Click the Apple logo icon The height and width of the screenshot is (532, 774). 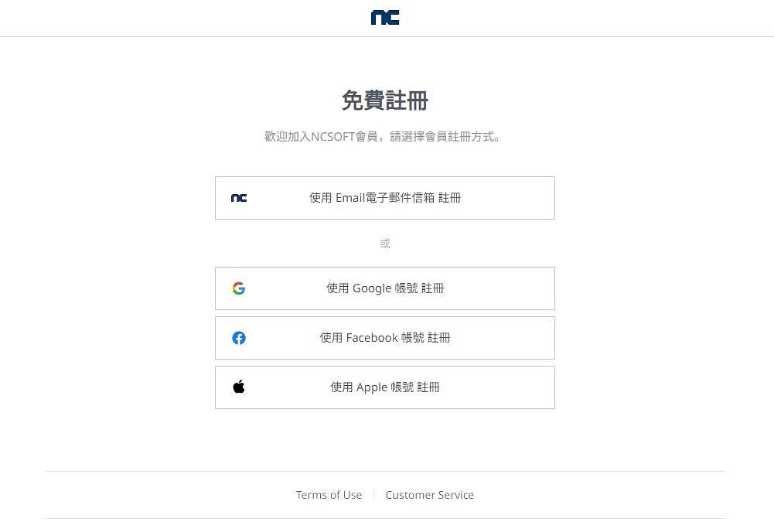pos(239,387)
